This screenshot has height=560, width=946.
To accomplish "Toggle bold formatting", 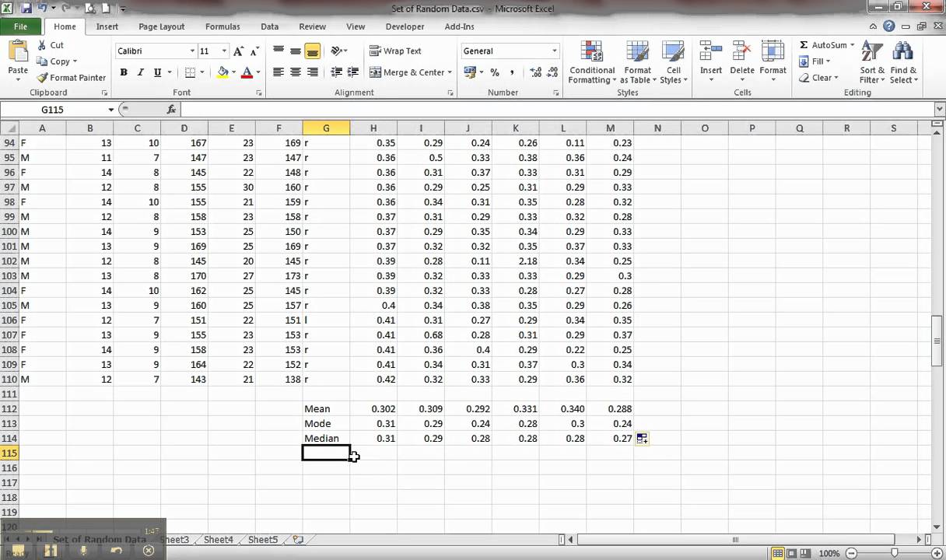I will (x=124, y=72).
